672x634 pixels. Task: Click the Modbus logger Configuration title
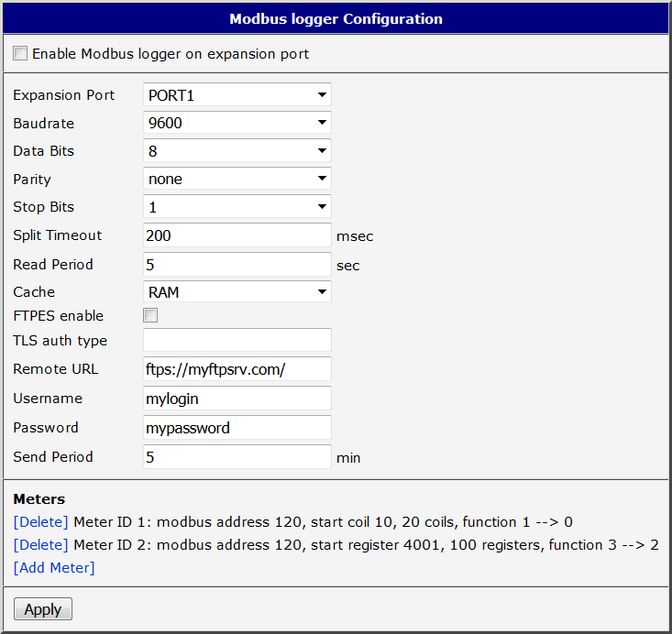point(336,19)
